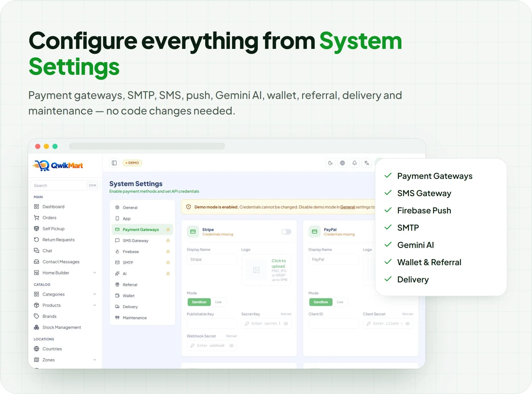Viewport: 532px width, 394px height.
Task: Show the Stripe Webhook Secret value
Action: click(x=231, y=346)
